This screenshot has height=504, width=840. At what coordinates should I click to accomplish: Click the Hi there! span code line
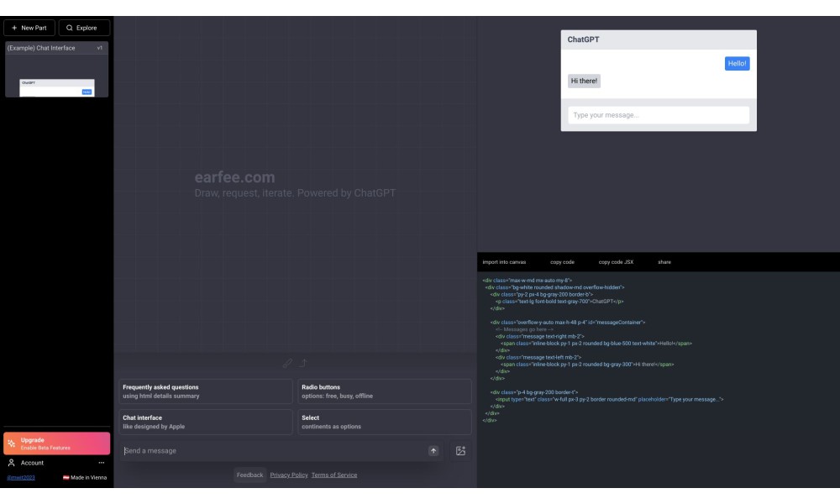click(x=587, y=365)
